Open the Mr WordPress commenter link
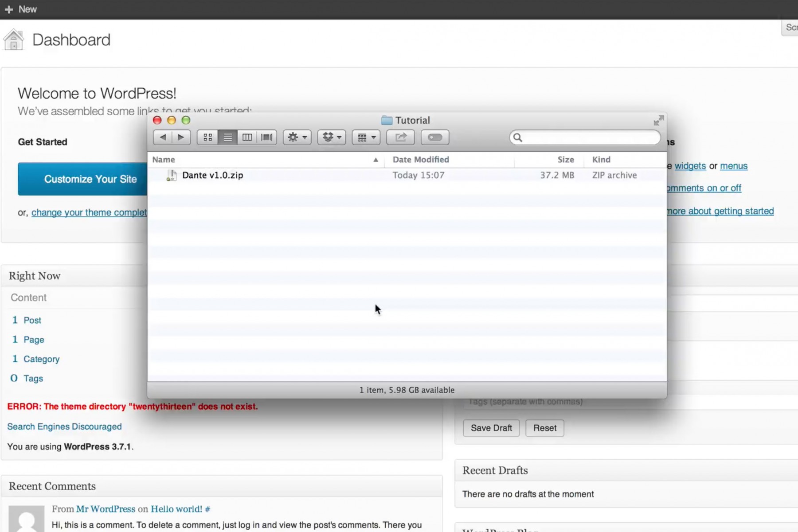 (106, 509)
